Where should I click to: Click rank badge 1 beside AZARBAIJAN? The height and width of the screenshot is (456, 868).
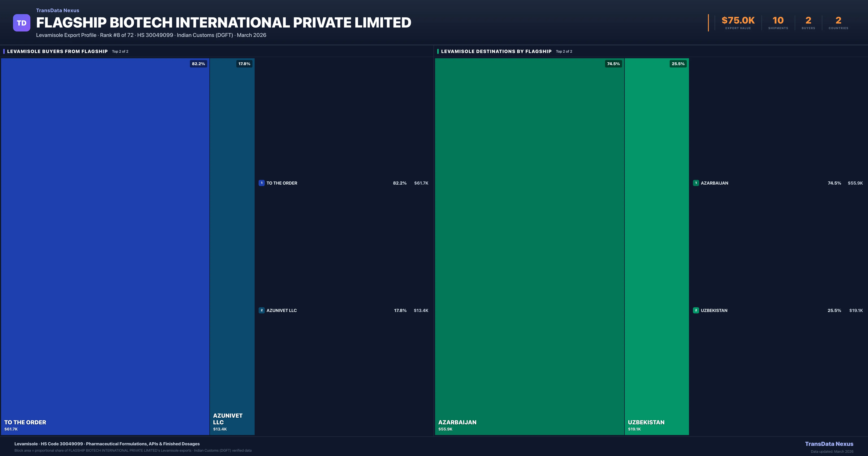coord(696,183)
